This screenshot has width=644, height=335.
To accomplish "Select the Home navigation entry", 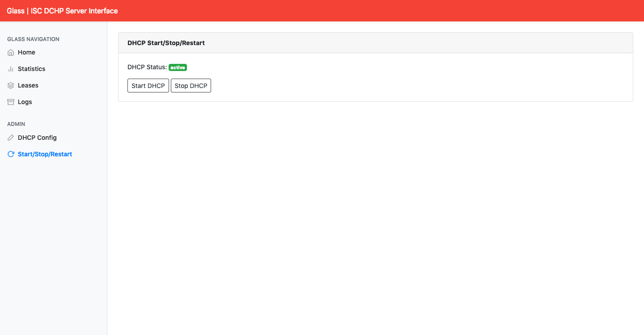I will 26,52.
